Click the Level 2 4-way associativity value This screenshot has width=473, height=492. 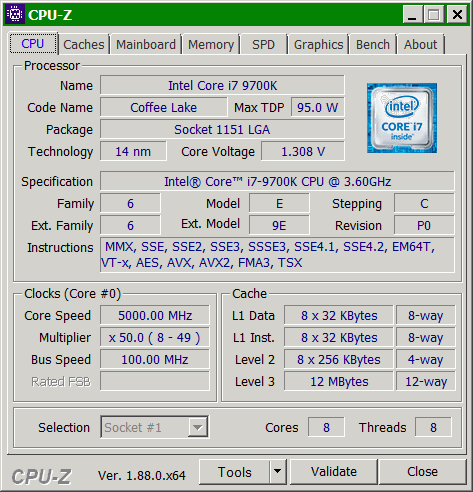point(426,359)
